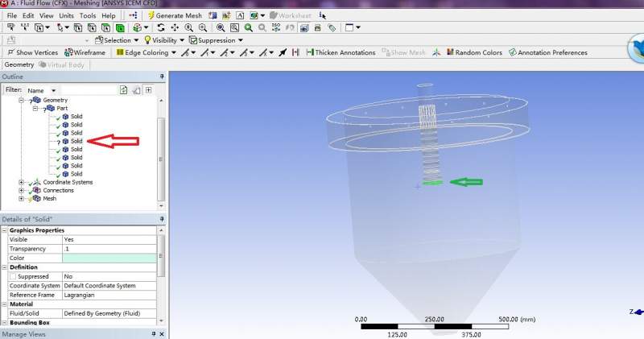The image size is (644, 339).
Task: Expand the Mesh node
Action: point(22,199)
